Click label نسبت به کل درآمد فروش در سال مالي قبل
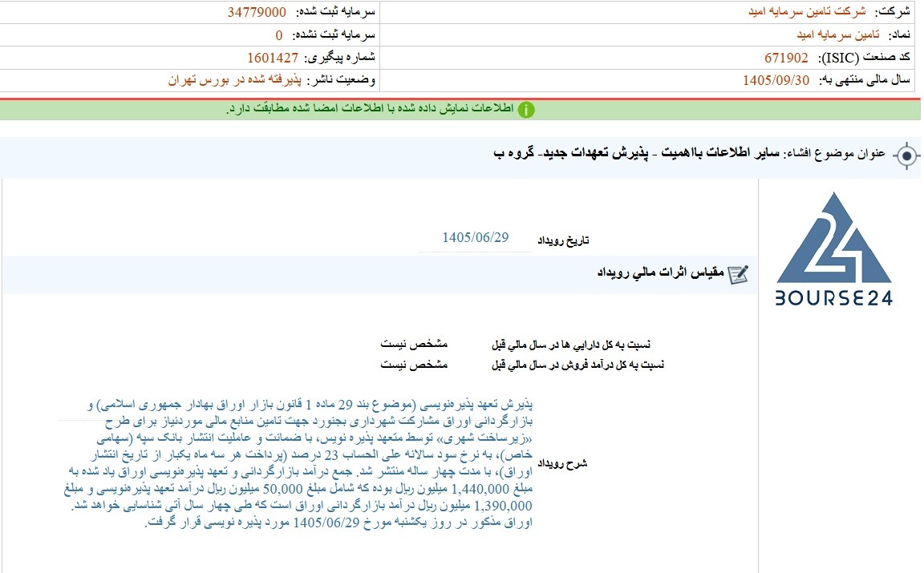This screenshot has height=573, width=924. (x=577, y=365)
